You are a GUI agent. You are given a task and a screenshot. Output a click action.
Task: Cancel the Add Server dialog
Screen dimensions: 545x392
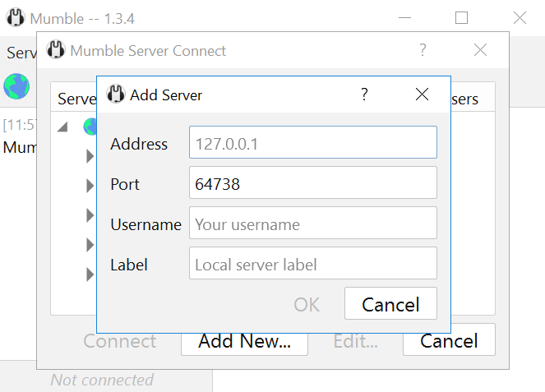point(390,304)
